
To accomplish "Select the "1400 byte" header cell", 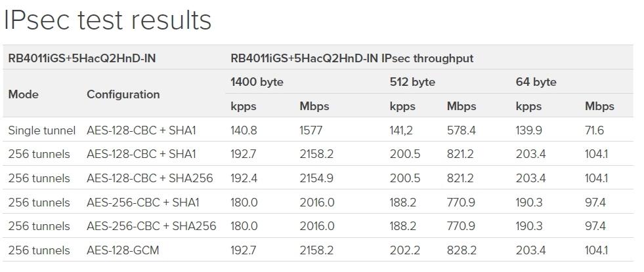I will 257,82.
